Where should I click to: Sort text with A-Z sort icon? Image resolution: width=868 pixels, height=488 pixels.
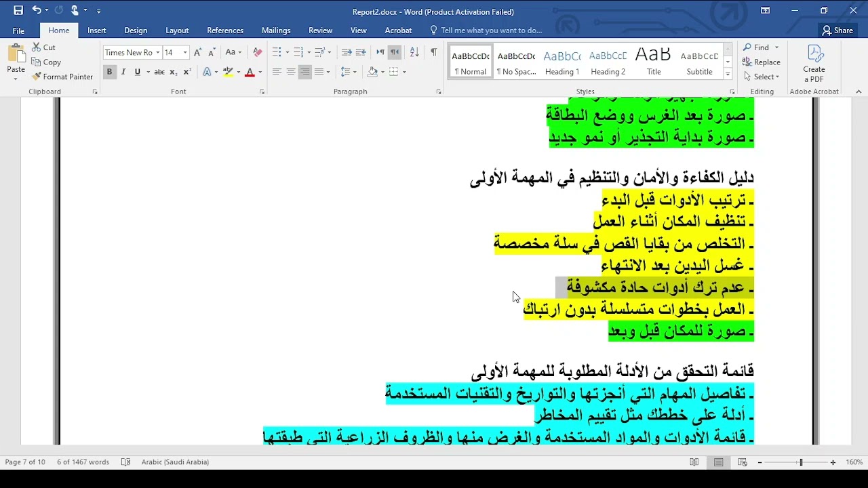(x=414, y=52)
